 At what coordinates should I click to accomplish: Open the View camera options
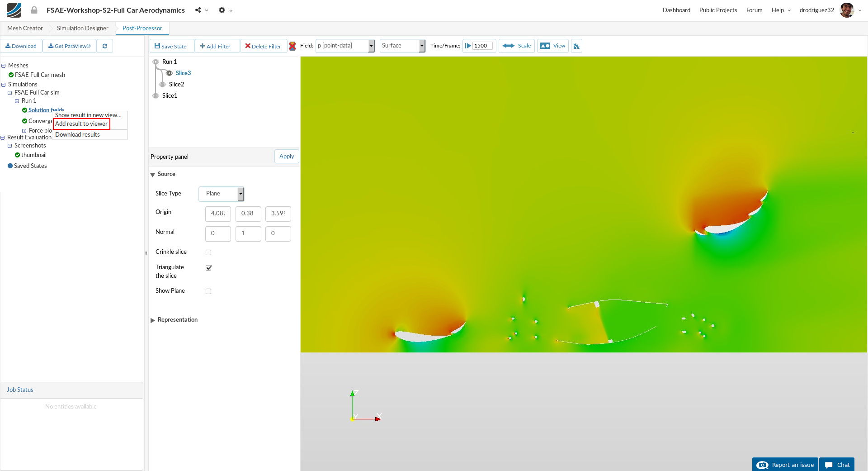(553, 46)
